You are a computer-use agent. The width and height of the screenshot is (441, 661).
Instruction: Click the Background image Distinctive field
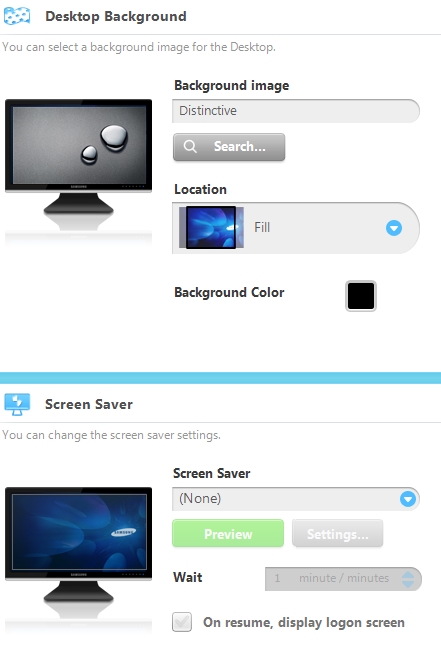(296, 111)
